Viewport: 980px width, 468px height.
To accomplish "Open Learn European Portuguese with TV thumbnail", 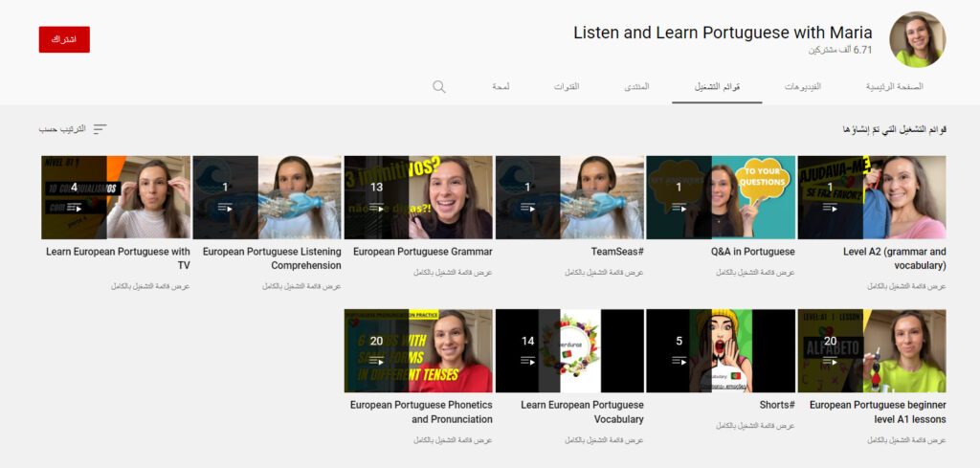I will coord(116,197).
